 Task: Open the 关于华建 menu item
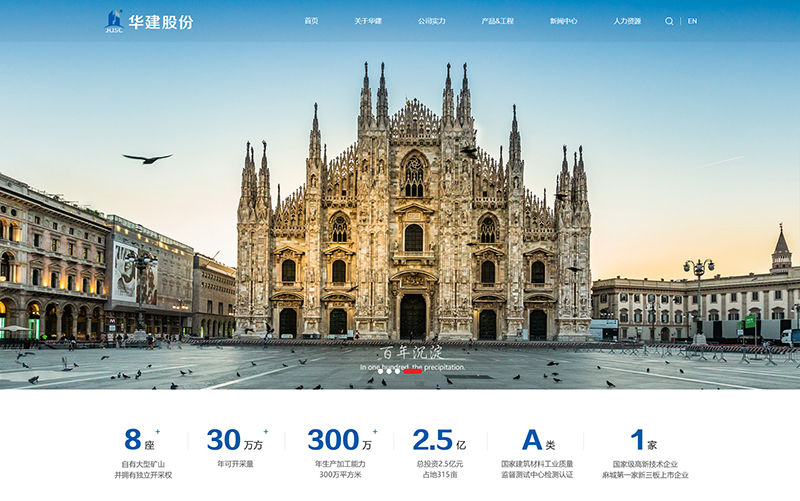point(368,21)
